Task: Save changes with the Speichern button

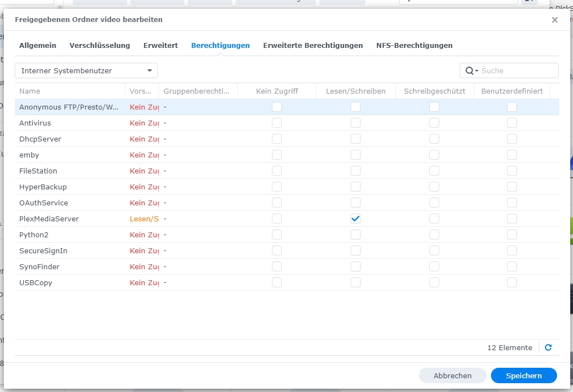Action: [x=523, y=375]
